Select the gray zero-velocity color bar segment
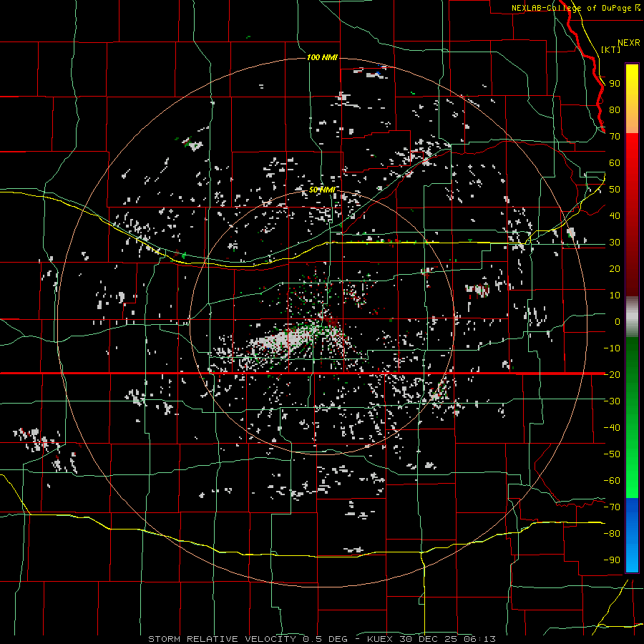Screen dimensions: 644x644 coord(632,316)
